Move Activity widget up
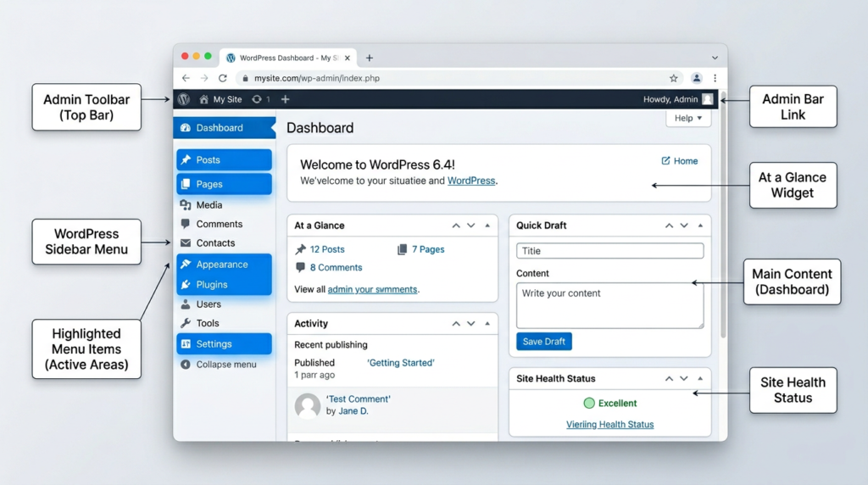This screenshot has width=868, height=485. (x=456, y=323)
